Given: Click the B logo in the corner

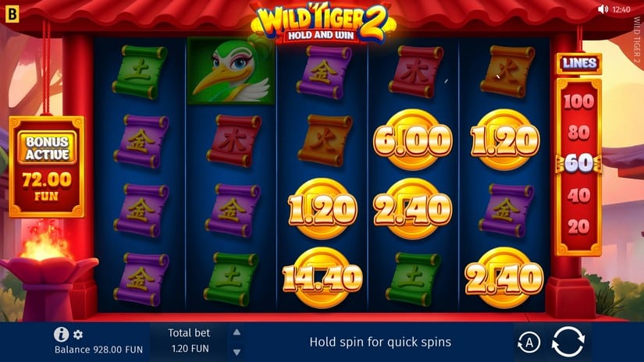Looking at the screenshot, I should [12, 14].
